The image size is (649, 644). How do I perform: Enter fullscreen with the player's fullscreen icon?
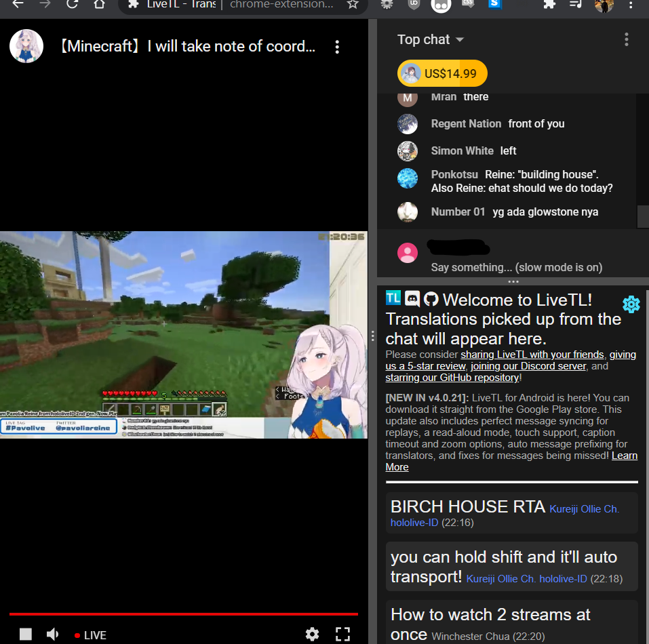[x=342, y=635]
